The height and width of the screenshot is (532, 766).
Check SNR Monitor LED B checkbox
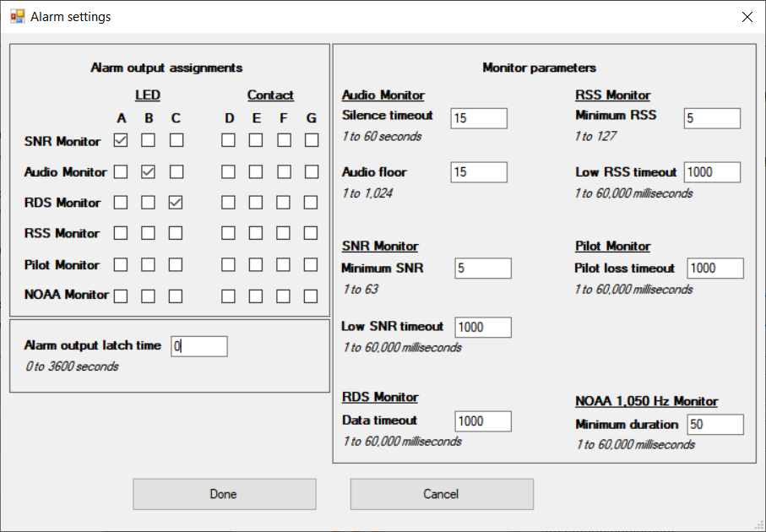click(148, 140)
